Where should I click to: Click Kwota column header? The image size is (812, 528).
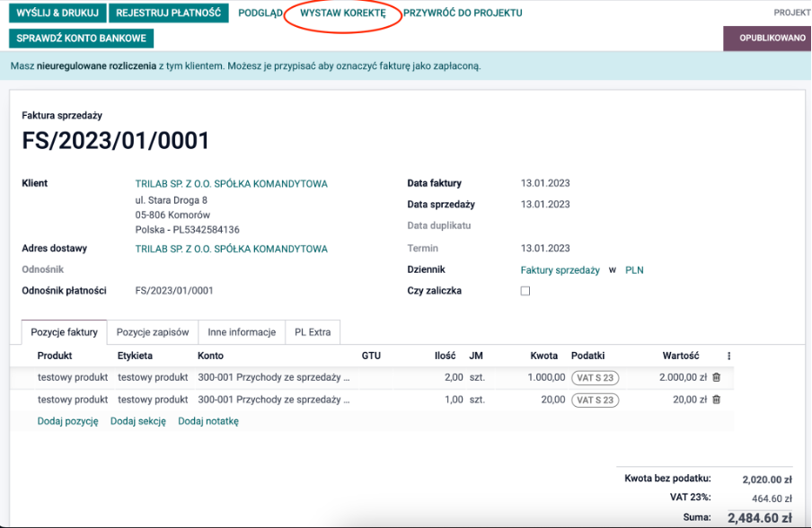tap(543, 356)
